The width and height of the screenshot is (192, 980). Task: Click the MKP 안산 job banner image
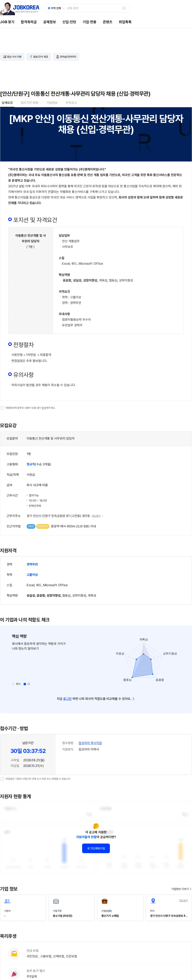(96, 134)
